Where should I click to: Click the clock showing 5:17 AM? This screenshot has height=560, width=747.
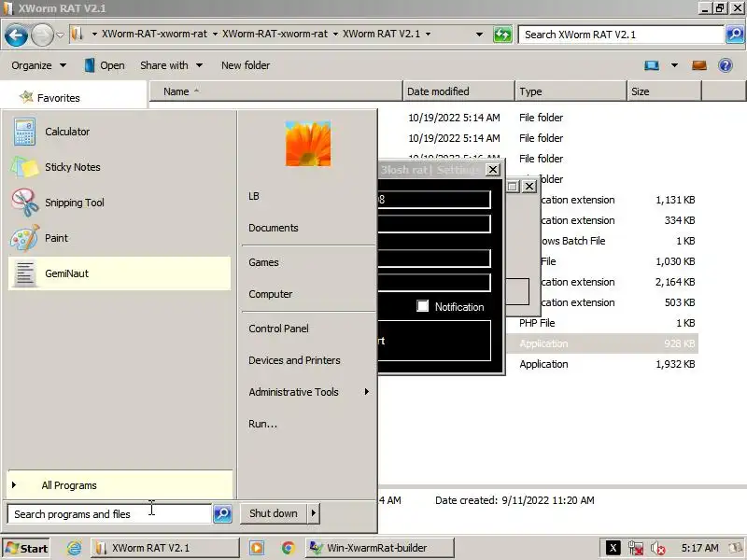[699, 548]
